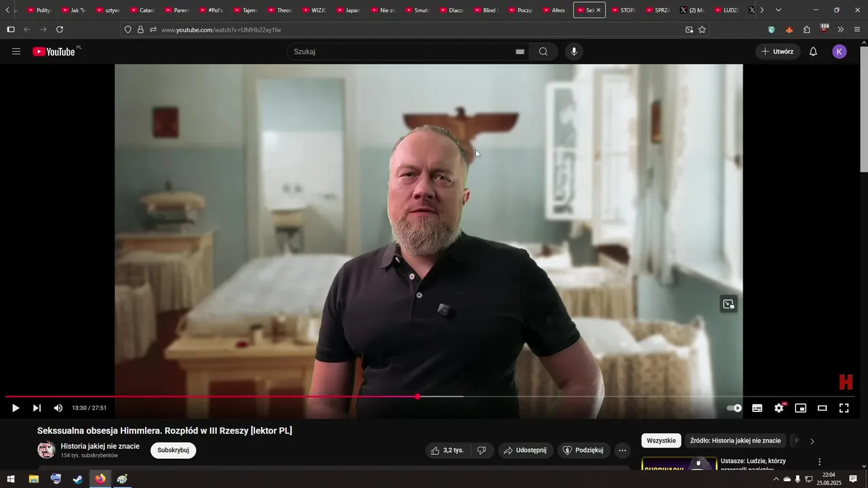Click the Udostępnij share button

coord(526,450)
